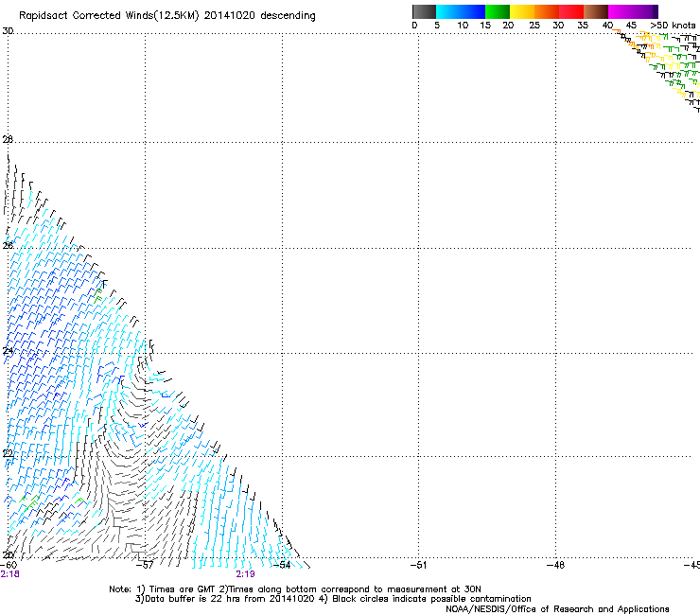The height and width of the screenshot is (615, 700).
Task: Click the date '20141020' in the title
Action: pos(230,15)
